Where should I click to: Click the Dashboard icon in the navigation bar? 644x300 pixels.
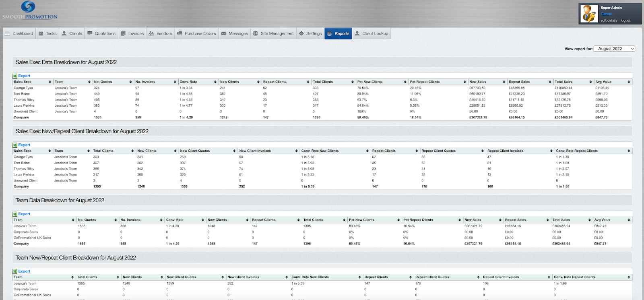[x=7, y=33]
